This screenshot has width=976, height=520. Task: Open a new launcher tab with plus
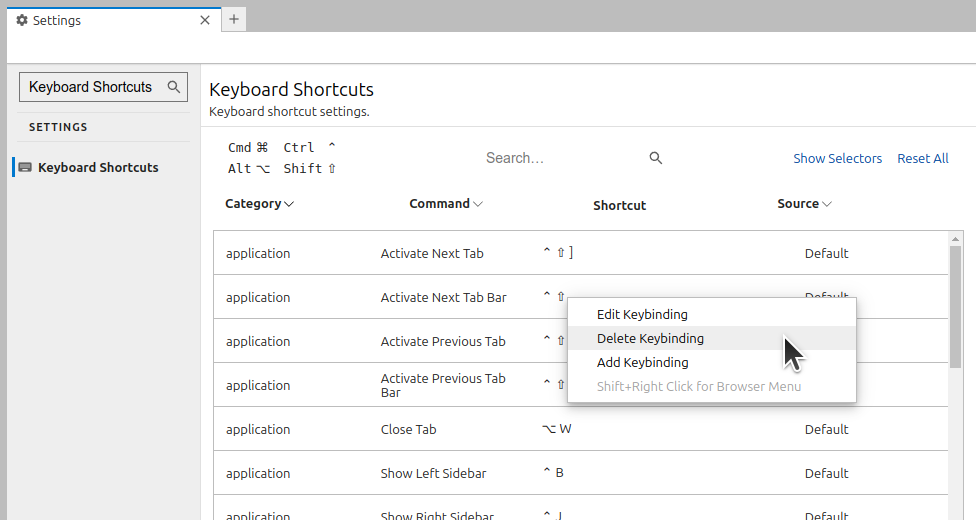[x=234, y=19]
